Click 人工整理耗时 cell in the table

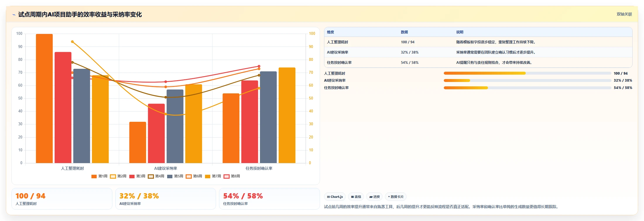click(x=338, y=42)
